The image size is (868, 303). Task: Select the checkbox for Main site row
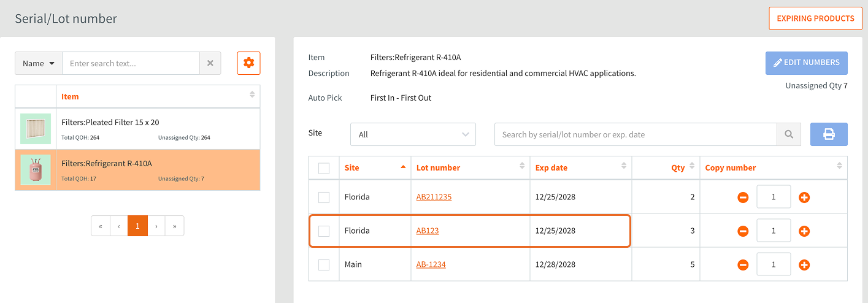pos(324,265)
